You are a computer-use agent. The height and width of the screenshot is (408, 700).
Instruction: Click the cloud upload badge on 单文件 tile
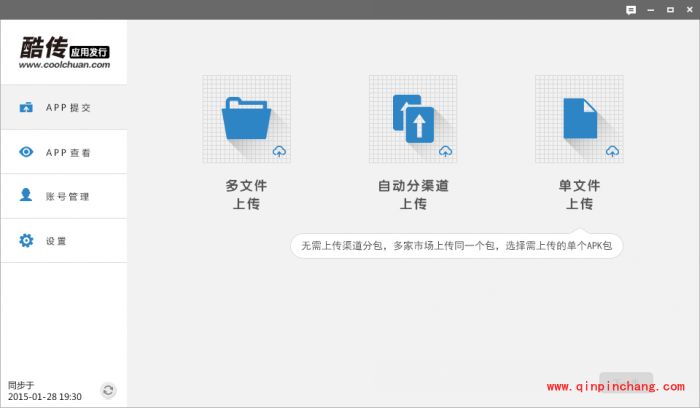coord(612,151)
